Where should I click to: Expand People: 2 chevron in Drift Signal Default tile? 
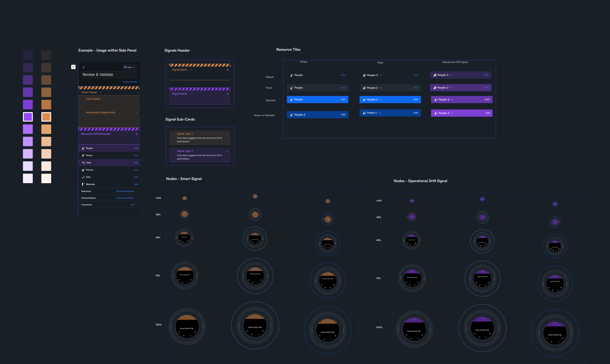(451, 75)
